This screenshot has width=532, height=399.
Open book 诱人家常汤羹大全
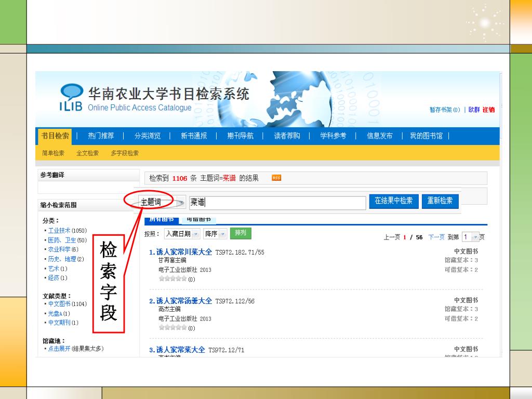pyautogui.click(x=184, y=301)
